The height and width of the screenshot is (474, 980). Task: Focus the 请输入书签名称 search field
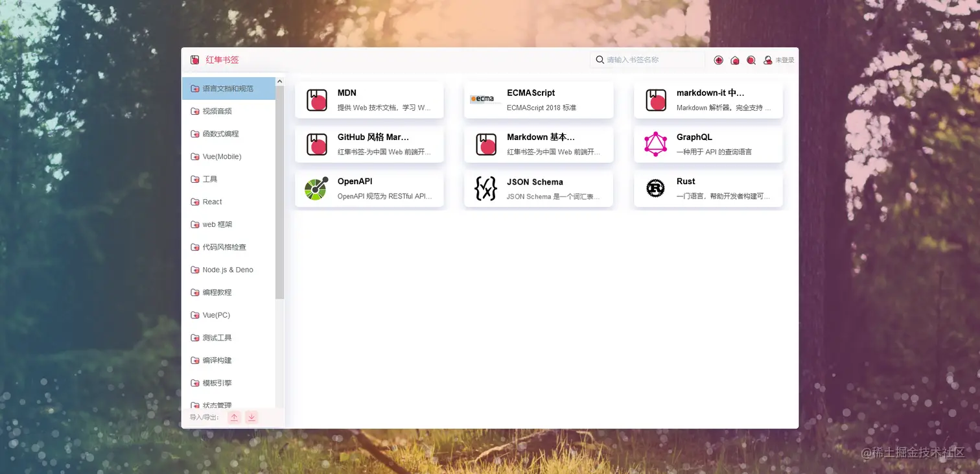(x=647, y=60)
